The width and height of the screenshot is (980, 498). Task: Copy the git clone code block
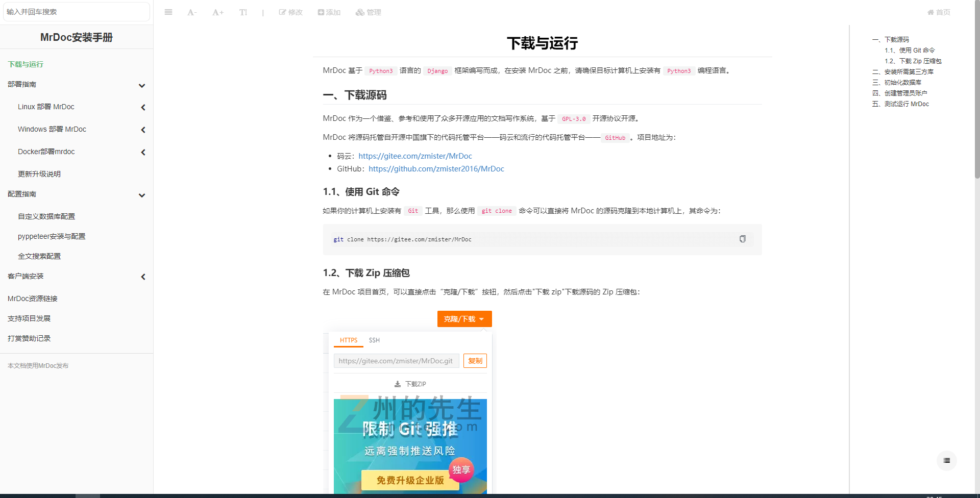(743, 239)
